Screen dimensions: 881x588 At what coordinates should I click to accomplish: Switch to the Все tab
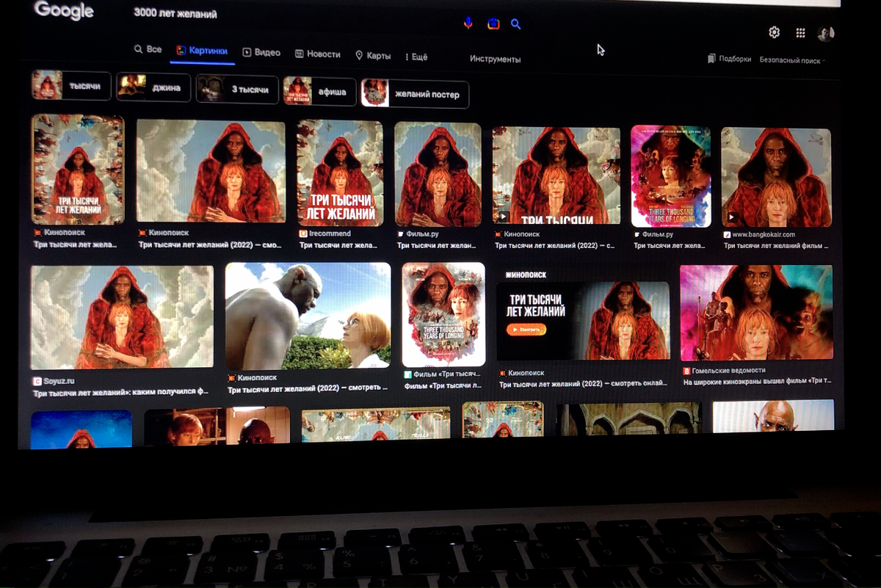coord(148,49)
